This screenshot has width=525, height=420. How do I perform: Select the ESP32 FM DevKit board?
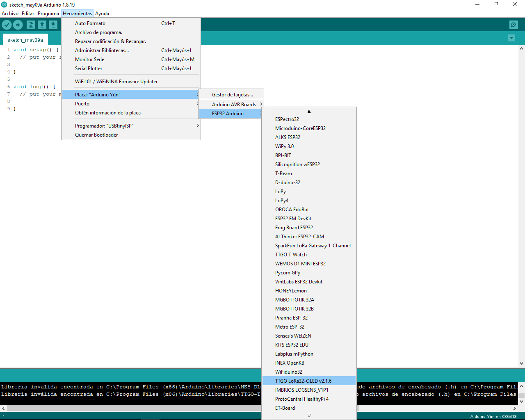(309, 219)
